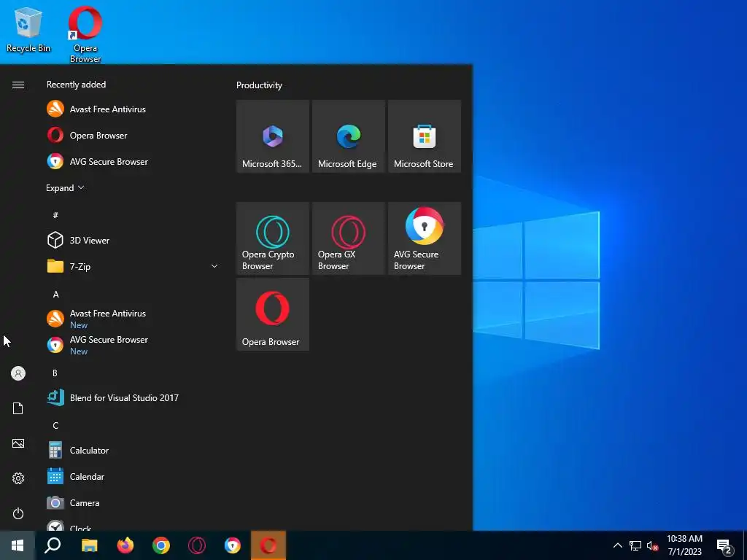Select Opera Browser desktop shortcut
Screen dimensions: 747x560
[85, 34]
